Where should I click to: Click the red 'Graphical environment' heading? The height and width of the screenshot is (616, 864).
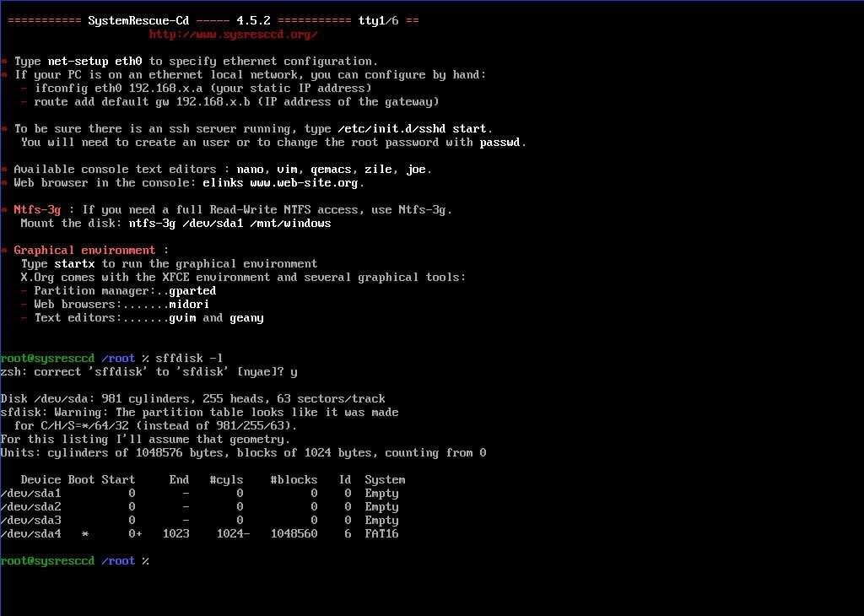point(84,250)
